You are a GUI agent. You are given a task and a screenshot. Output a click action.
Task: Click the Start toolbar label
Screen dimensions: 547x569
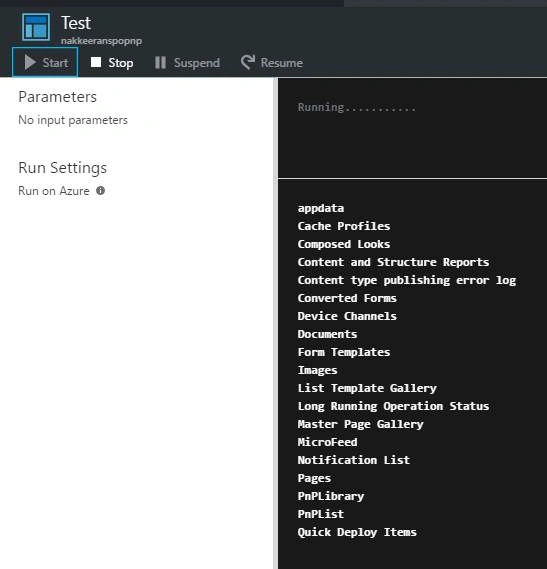click(55, 63)
